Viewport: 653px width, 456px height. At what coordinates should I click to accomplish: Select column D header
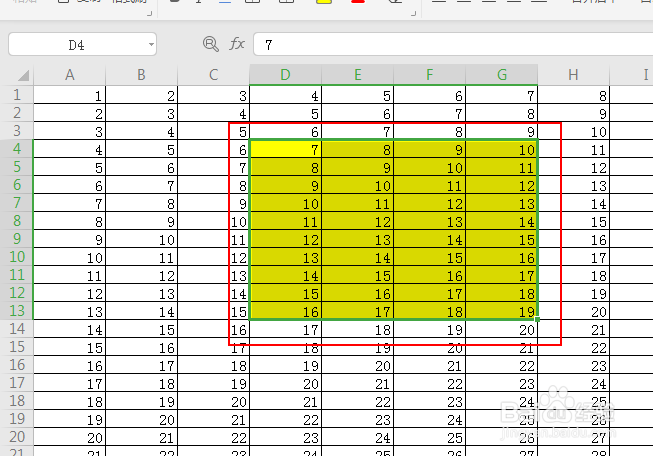click(285, 75)
